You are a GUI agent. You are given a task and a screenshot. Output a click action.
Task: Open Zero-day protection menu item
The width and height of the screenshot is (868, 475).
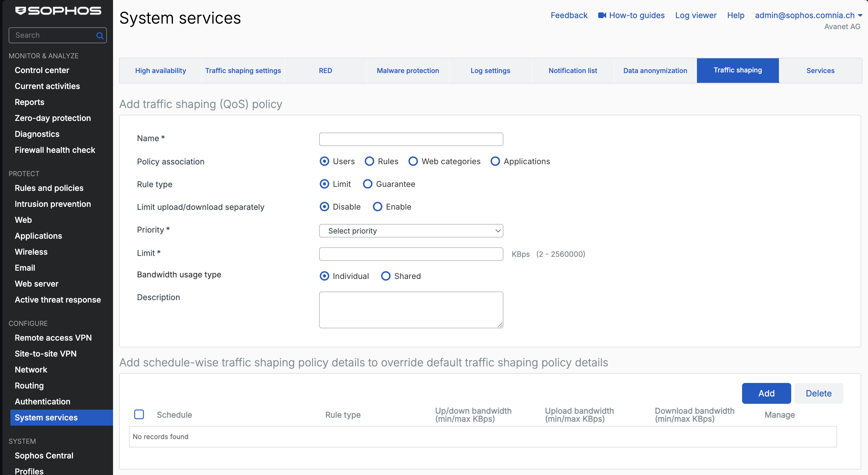53,118
